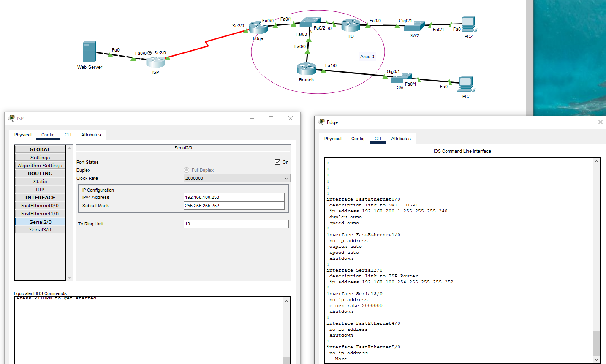Click scroll-up arrow of ISP sidebar list

tap(70, 149)
